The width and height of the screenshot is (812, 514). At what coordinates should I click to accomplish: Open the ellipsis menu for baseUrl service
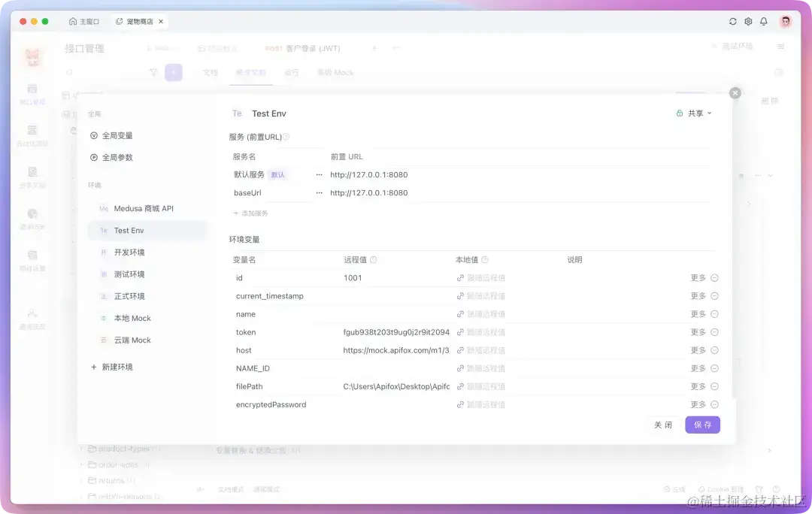[x=319, y=193]
